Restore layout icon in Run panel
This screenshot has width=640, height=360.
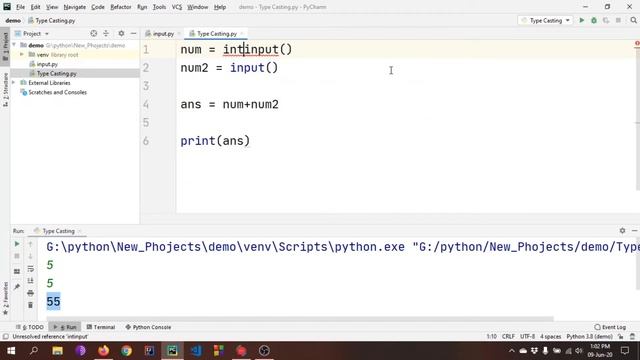(x=17, y=271)
